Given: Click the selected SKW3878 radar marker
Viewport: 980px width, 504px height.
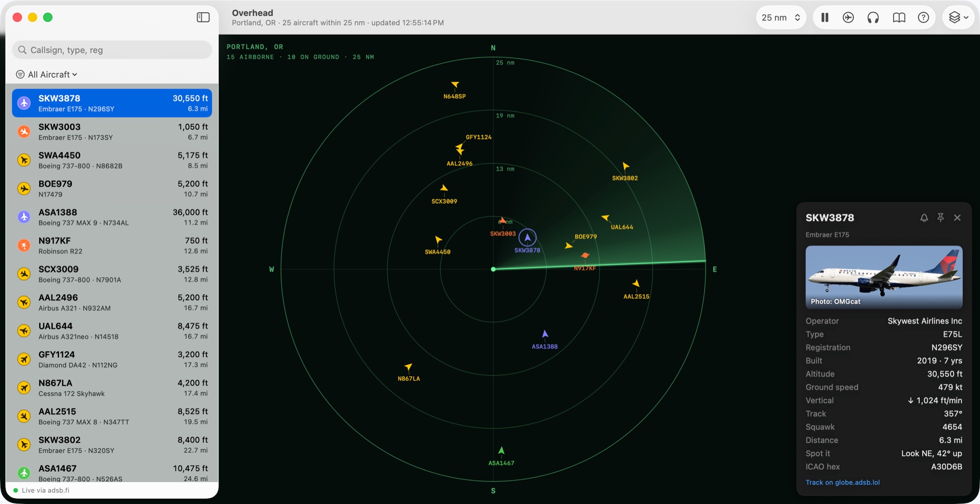Looking at the screenshot, I should [528, 238].
